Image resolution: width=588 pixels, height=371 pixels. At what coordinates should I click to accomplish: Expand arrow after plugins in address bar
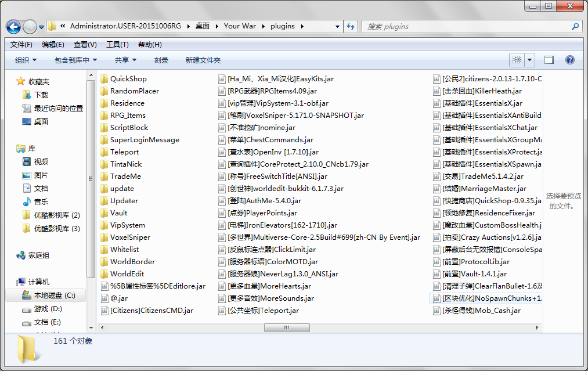[302, 26]
